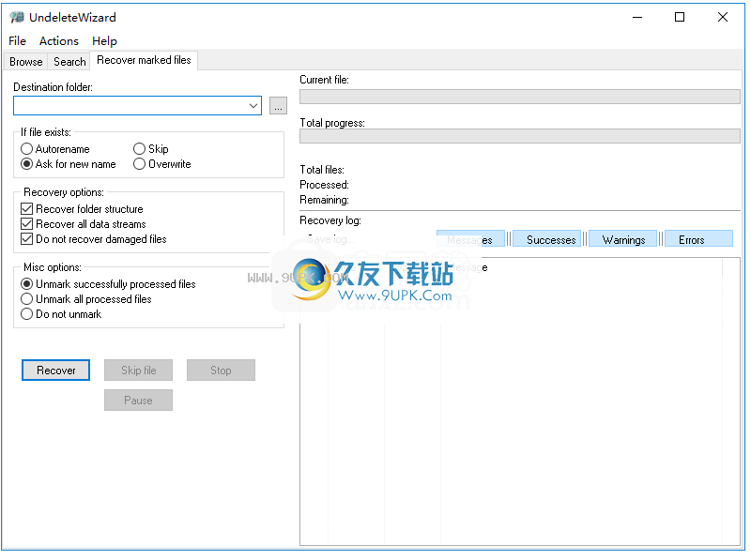Click the browse (...) button for destination folder

pyautogui.click(x=278, y=106)
